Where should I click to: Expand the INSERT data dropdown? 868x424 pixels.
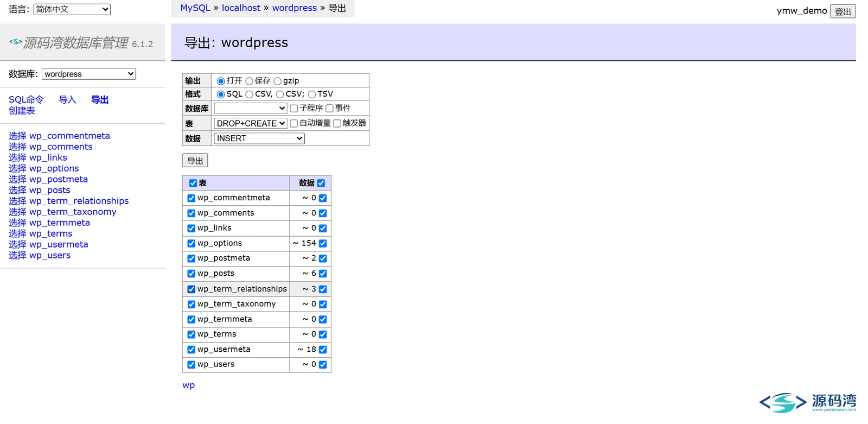pos(259,138)
